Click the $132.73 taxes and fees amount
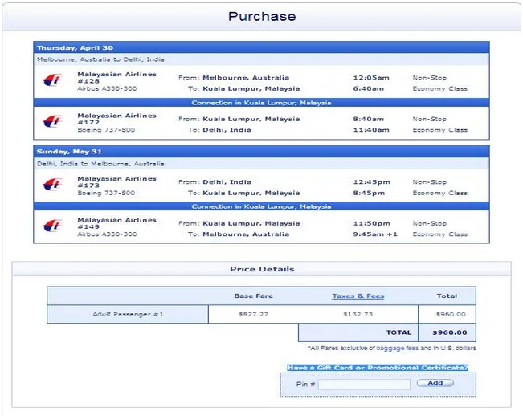Viewport: 523px width, 420px height. click(358, 314)
